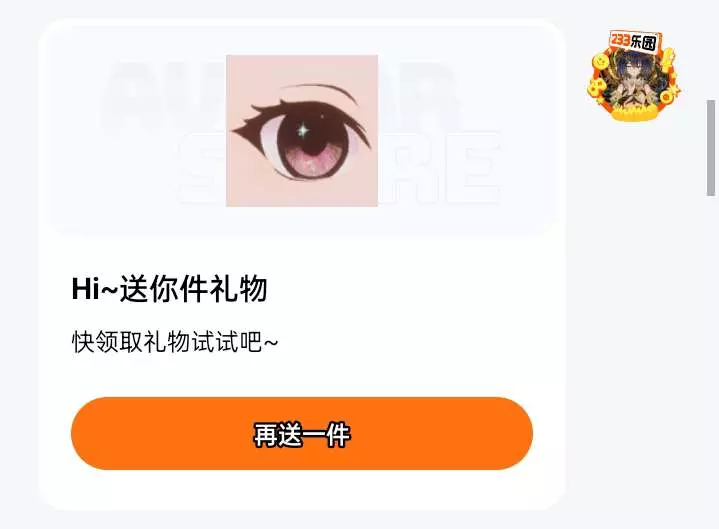
Task: Click the gray vertical scrollbar thumb
Action: click(x=711, y=148)
